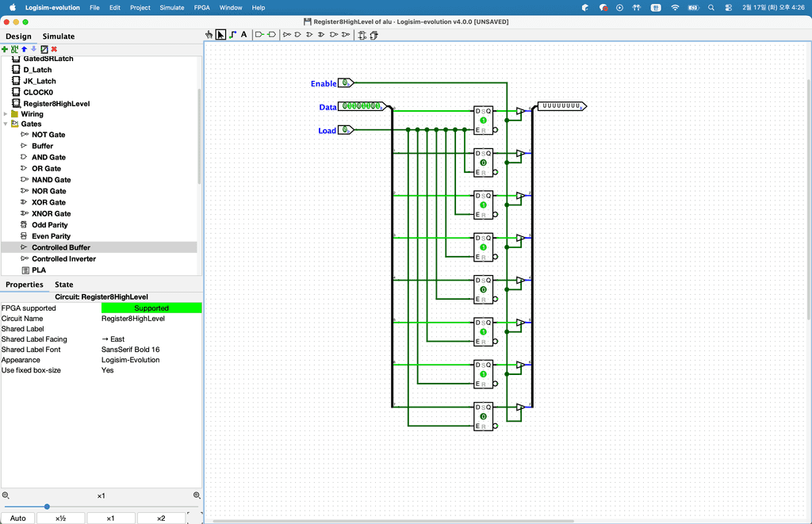The height and width of the screenshot is (524, 812).
Task: Set zoom with the ×2 button
Action: pos(160,518)
